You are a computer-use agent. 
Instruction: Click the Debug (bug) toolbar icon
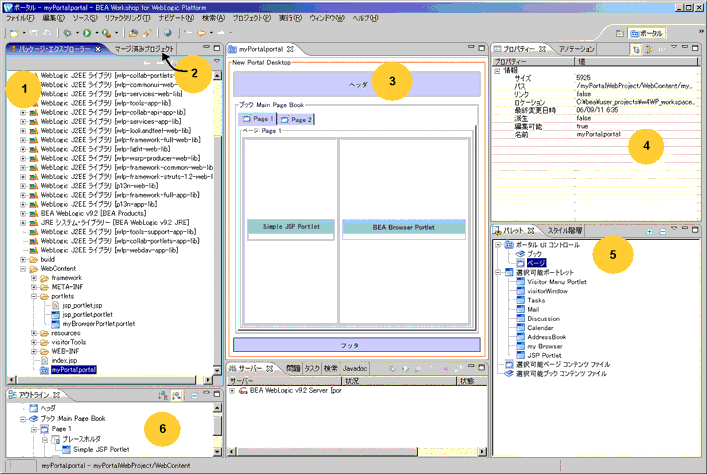pos(68,33)
